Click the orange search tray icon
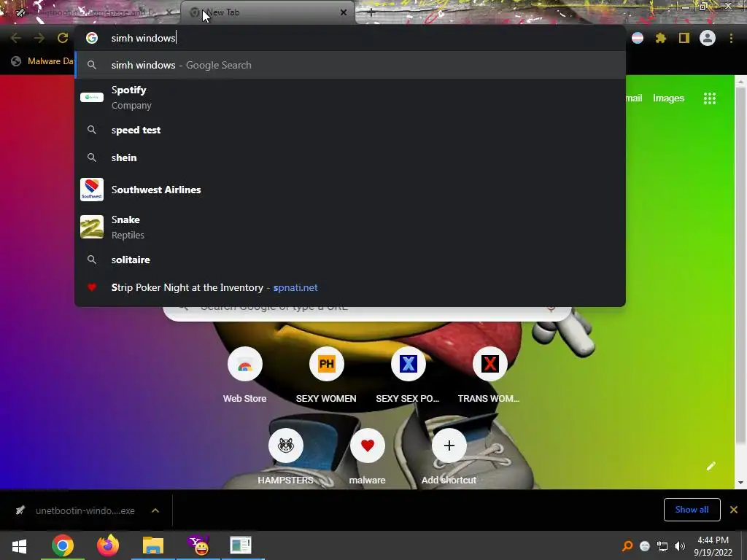 (x=627, y=545)
